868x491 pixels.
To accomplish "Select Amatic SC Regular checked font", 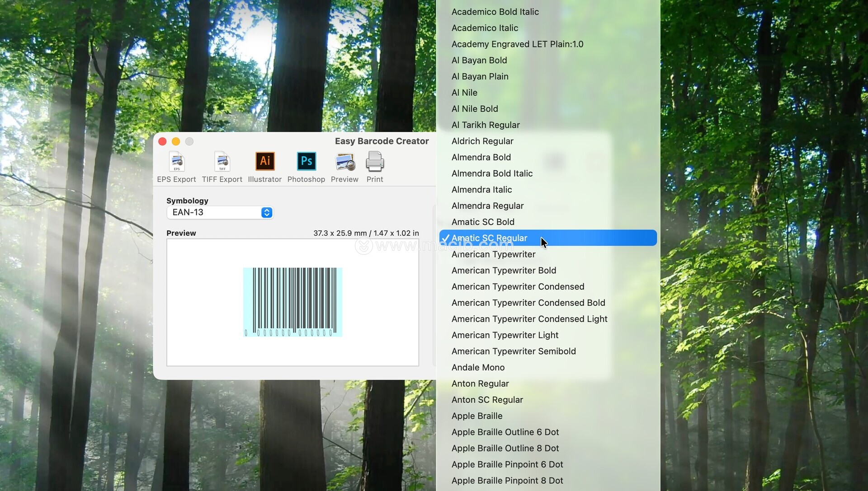I will (489, 238).
